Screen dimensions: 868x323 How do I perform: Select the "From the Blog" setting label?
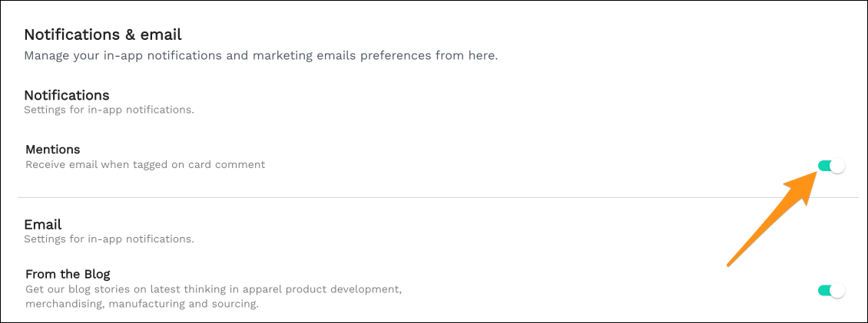click(x=68, y=274)
